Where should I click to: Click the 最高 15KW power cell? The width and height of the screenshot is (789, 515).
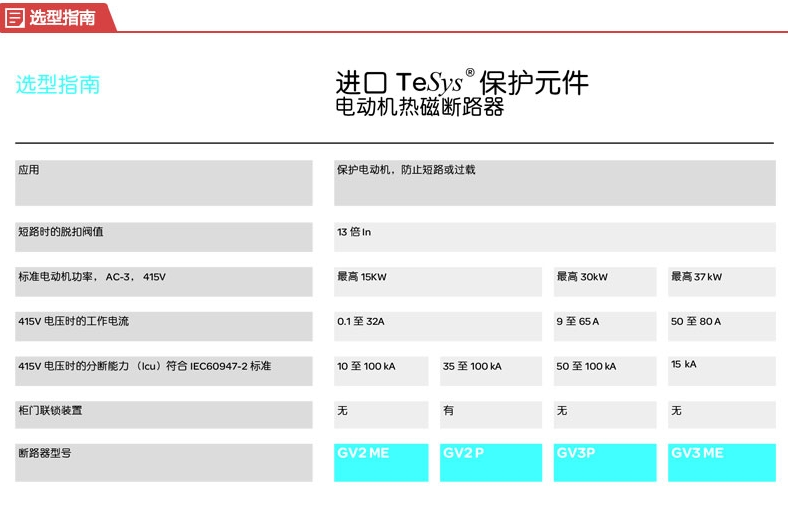point(362,277)
